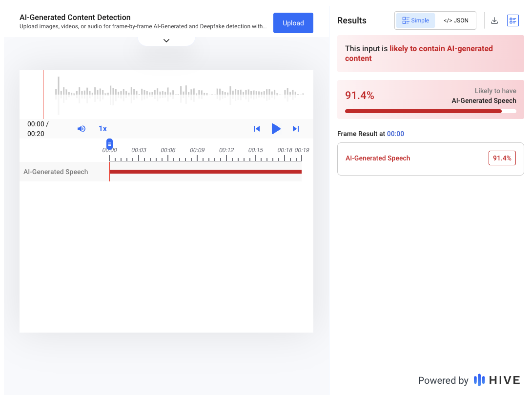Click the 00:00 frame result timestamp link

click(x=395, y=134)
